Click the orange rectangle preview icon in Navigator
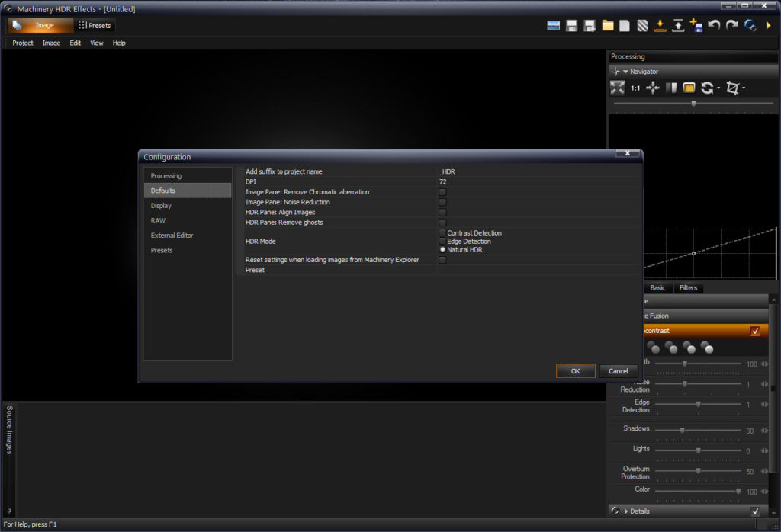781x532 pixels. coord(689,88)
